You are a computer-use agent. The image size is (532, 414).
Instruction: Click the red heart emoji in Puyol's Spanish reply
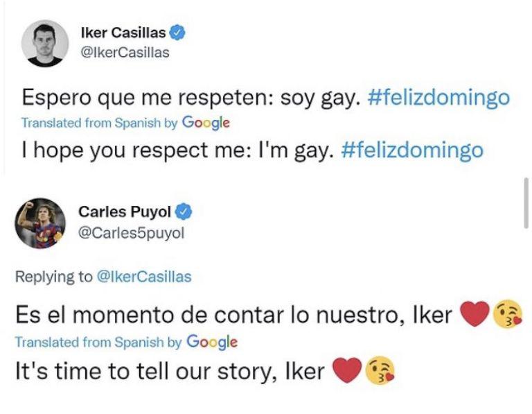click(x=475, y=316)
